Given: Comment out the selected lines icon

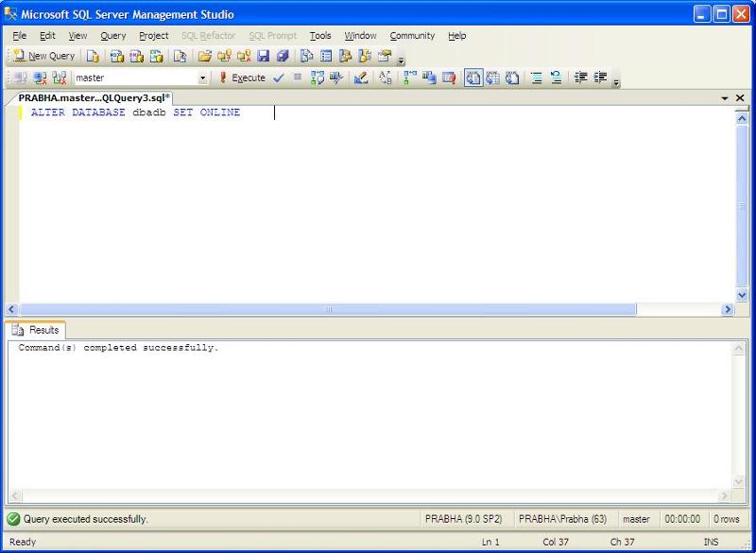Looking at the screenshot, I should [x=537, y=78].
